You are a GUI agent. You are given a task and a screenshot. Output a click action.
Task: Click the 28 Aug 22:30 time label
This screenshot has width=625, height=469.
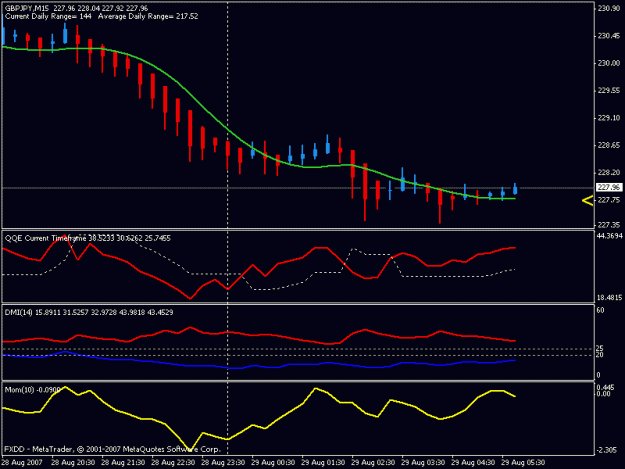[x=173, y=463]
